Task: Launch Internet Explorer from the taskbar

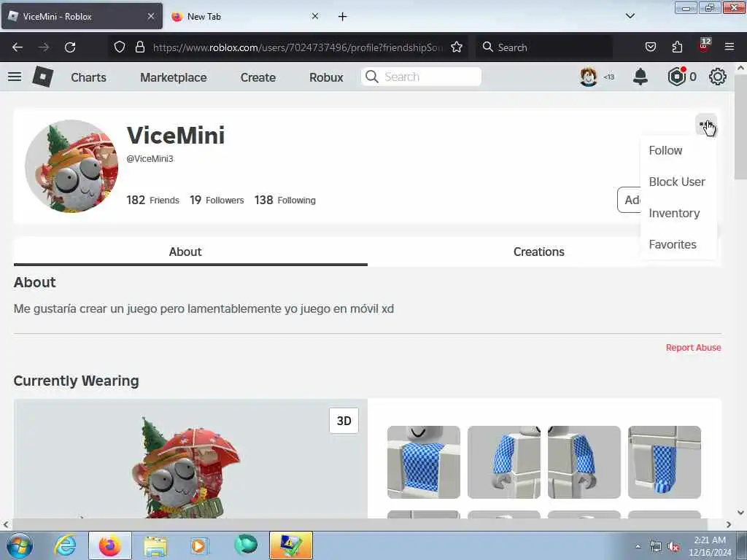Action: click(x=65, y=545)
